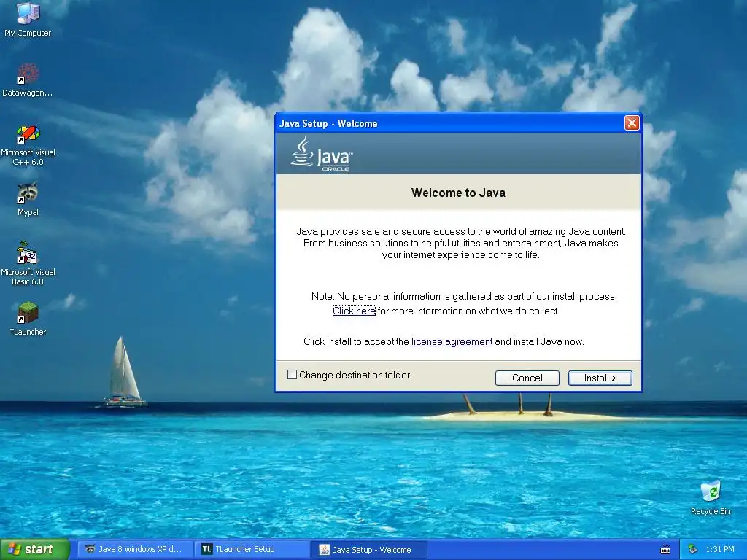747x560 pixels.
Task: Select Microsoft Visual Basic 6.0 icon
Action: coord(28,263)
